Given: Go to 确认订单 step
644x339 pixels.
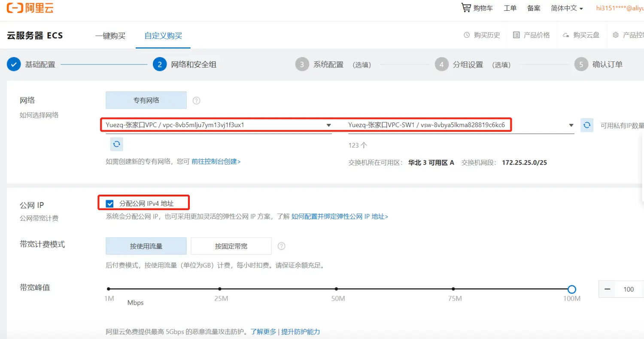Looking at the screenshot, I should tap(608, 64).
